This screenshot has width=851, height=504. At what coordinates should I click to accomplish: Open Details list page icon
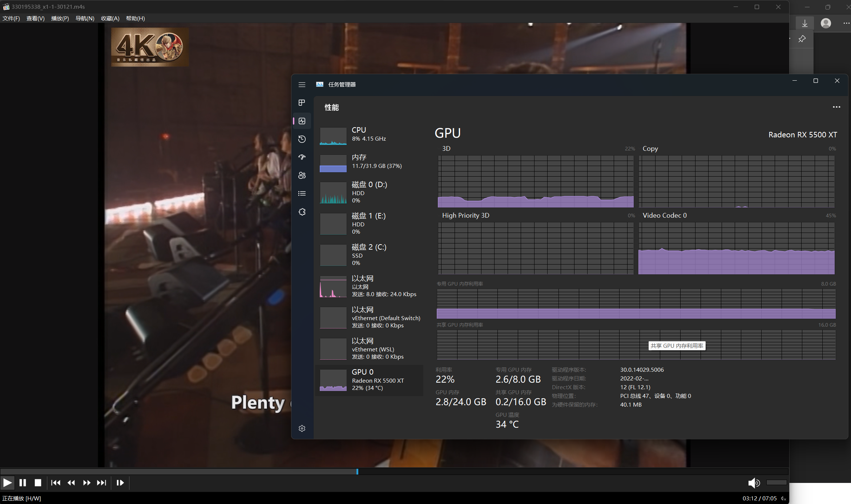pyautogui.click(x=302, y=193)
